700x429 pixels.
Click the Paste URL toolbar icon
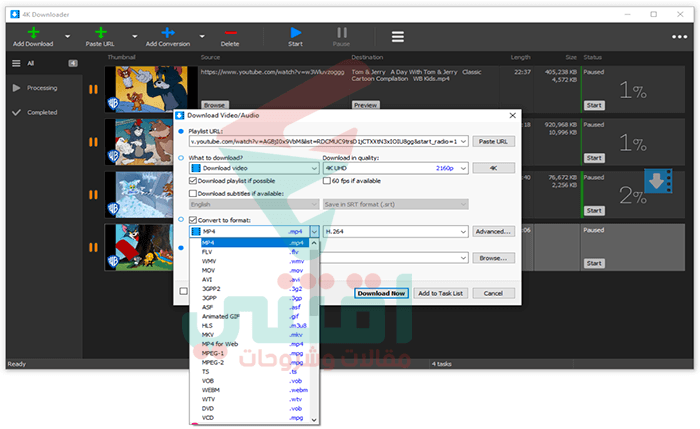tap(100, 33)
